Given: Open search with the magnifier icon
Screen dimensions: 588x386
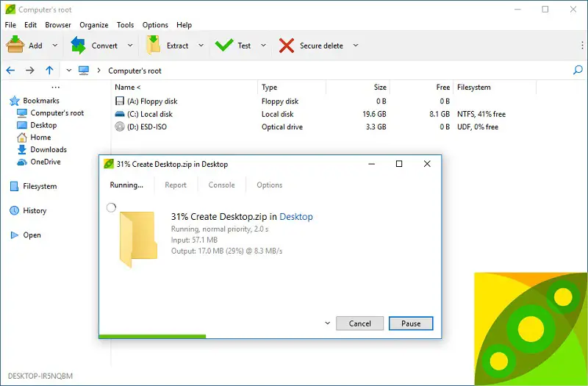Looking at the screenshot, I should [x=578, y=70].
